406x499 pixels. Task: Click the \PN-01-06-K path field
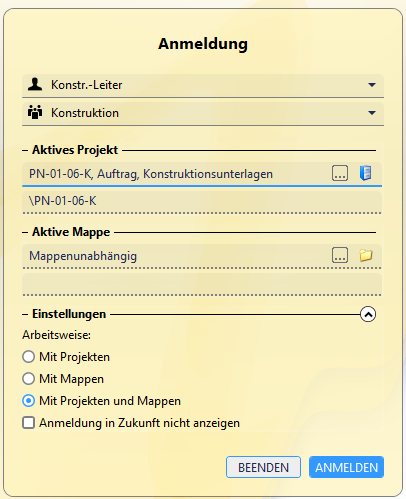202,201
